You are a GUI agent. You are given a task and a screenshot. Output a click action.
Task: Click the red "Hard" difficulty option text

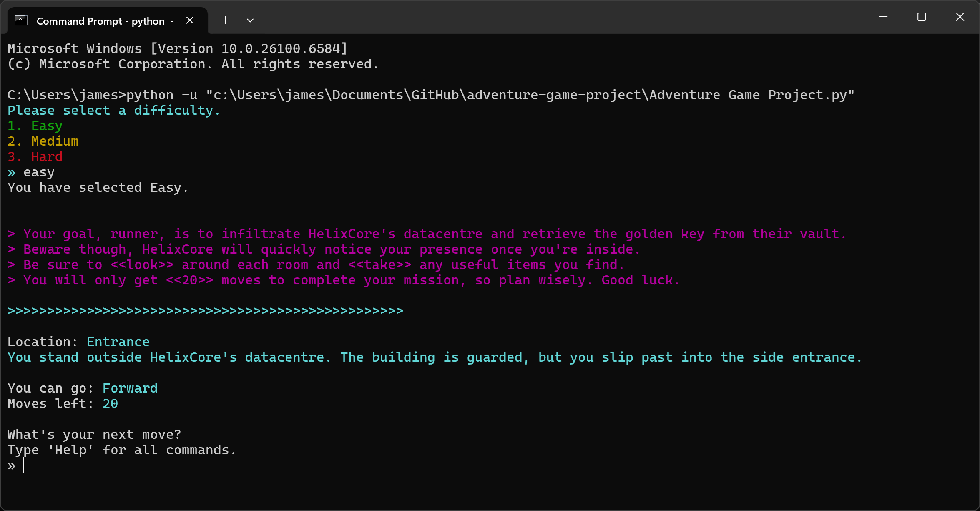tap(47, 157)
